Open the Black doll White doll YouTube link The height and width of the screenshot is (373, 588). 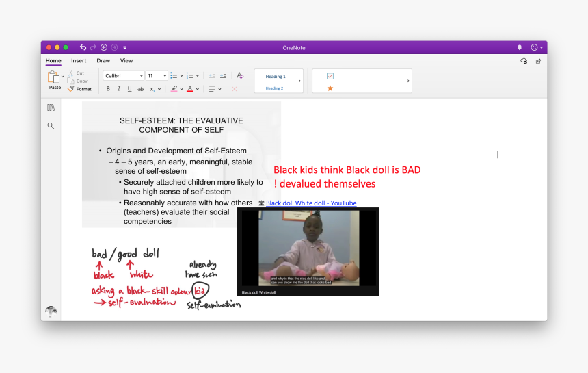310,203
